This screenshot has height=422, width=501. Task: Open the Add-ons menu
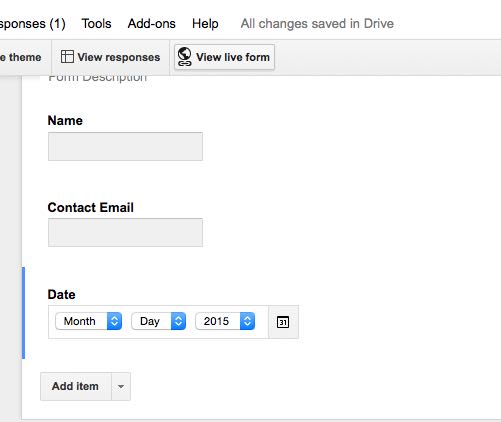[152, 24]
